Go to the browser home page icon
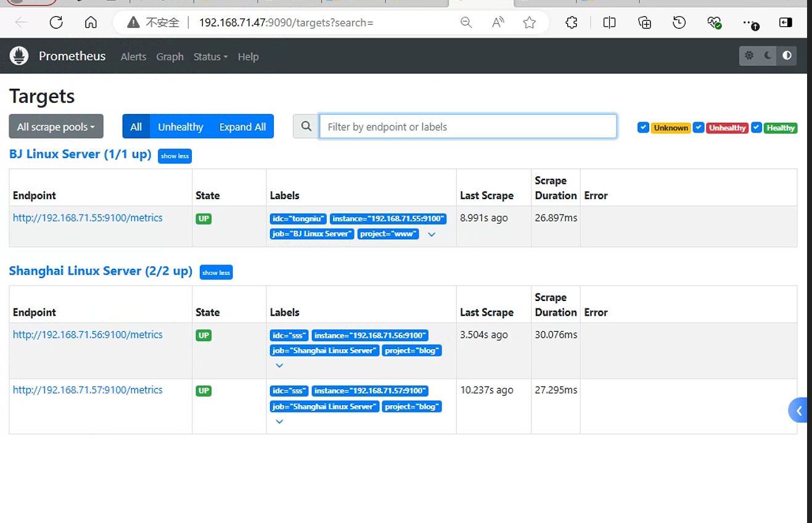Screen dimensions: 812x523 [x=91, y=23]
